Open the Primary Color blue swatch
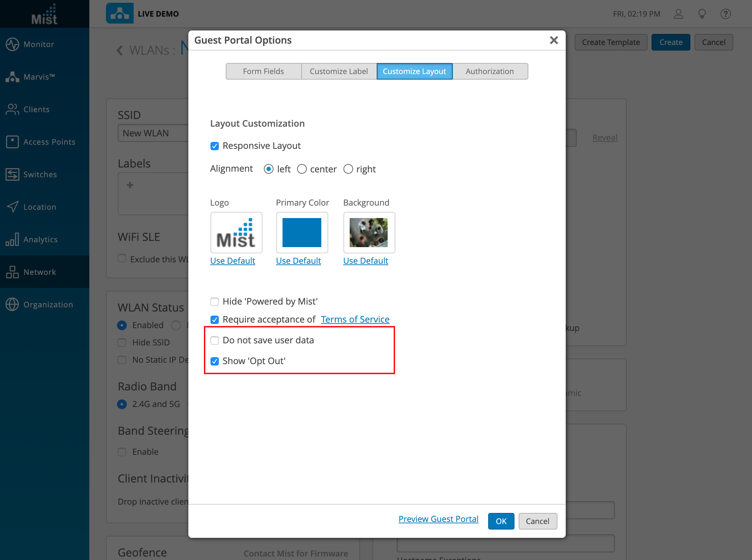Screen dimensions: 752x560 click(x=302, y=233)
